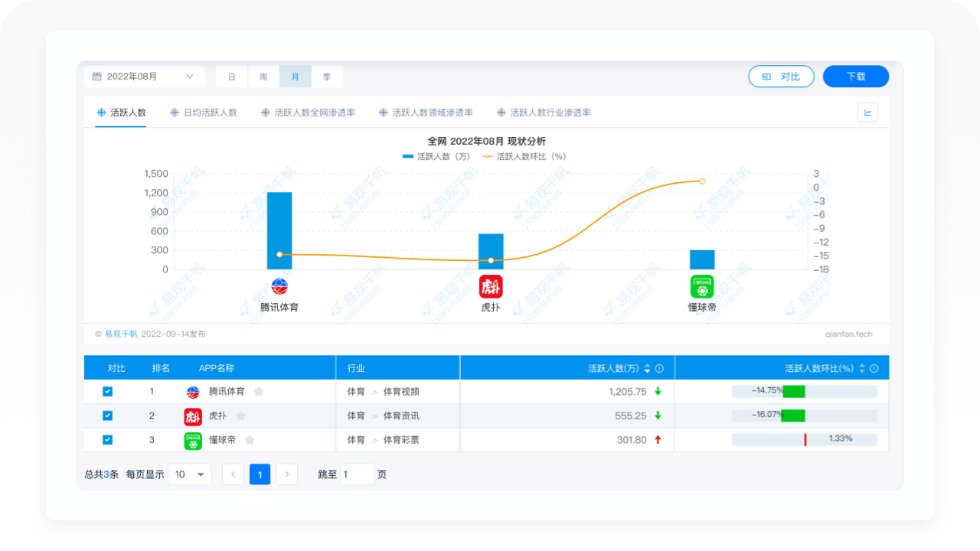
Task: Star 虎扑 as favorite
Action: [x=240, y=416]
